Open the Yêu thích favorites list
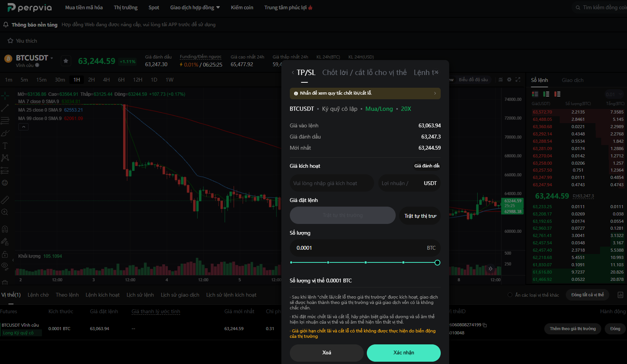Image resolution: width=627 pixels, height=364 pixels. coord(22,41)
